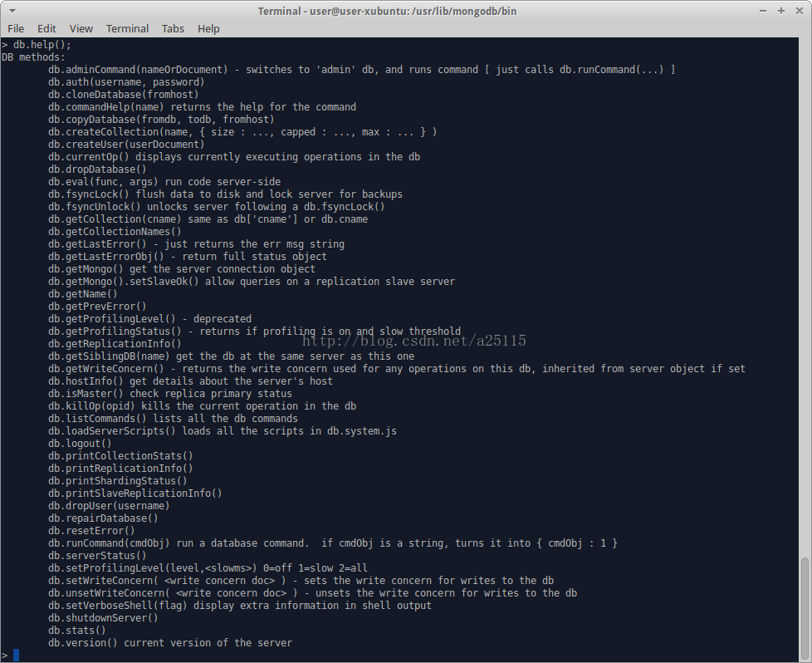This screenshot has width=812, height=663.
Task: Click the db.getWriteConcern() line
Action: pos(397,369)
